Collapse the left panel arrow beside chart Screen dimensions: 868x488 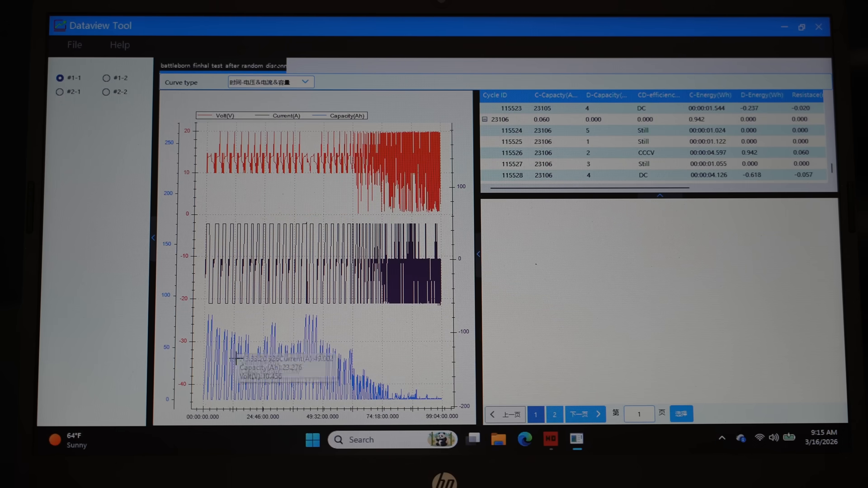pos(153,238)
